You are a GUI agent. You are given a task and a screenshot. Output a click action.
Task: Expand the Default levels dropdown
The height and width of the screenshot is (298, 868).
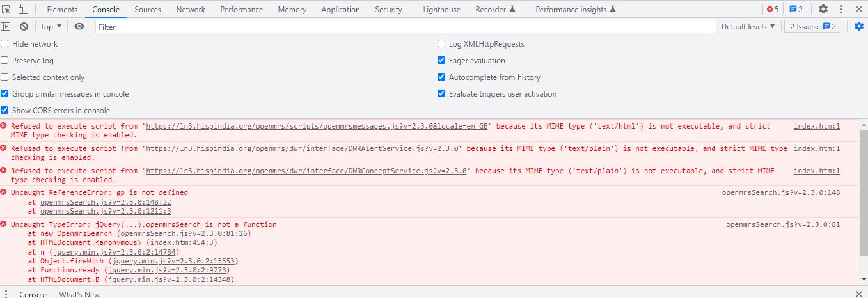click(x=748, y=26)
